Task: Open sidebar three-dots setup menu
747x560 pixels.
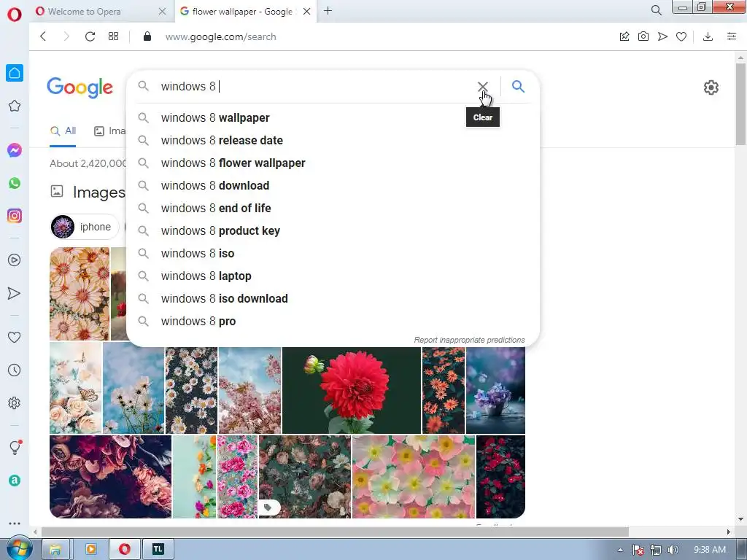Action: [x=15, y=524]
